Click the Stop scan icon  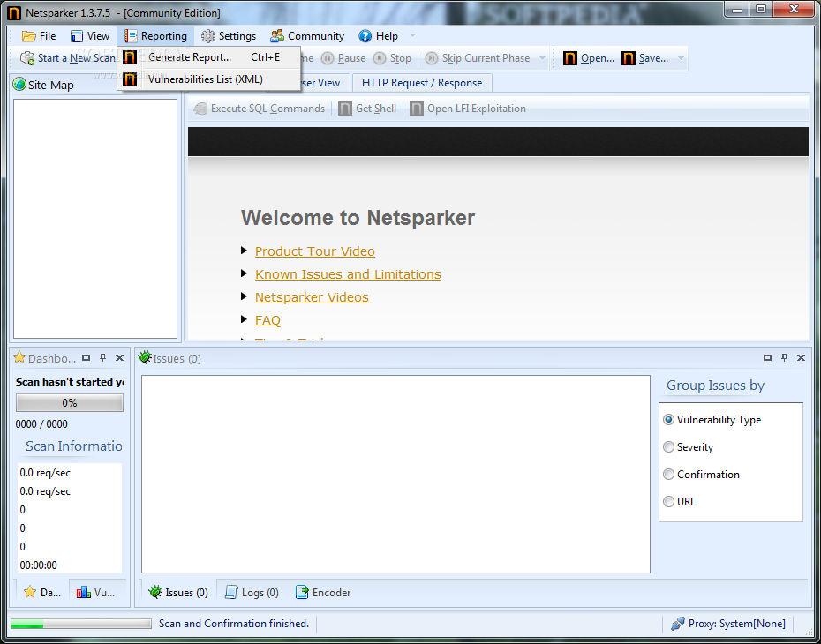click(x=380, y=58)
